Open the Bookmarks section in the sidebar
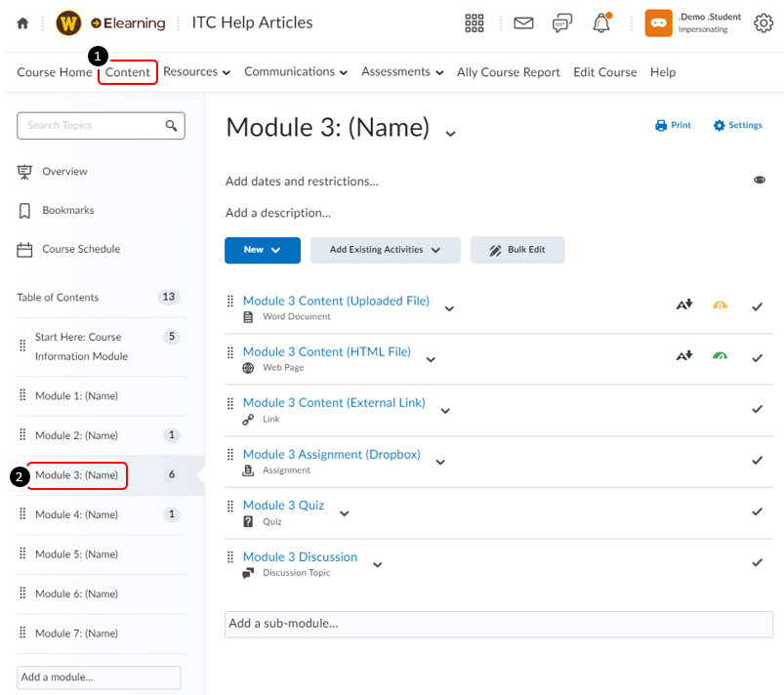Image resolution: width=784 pixels, height=695 pixels. 70,210
